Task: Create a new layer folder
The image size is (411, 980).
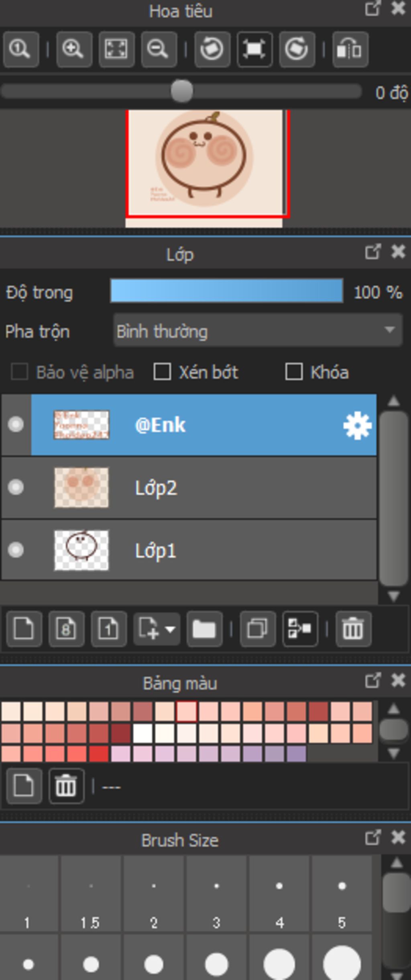Action: point(204,629)
